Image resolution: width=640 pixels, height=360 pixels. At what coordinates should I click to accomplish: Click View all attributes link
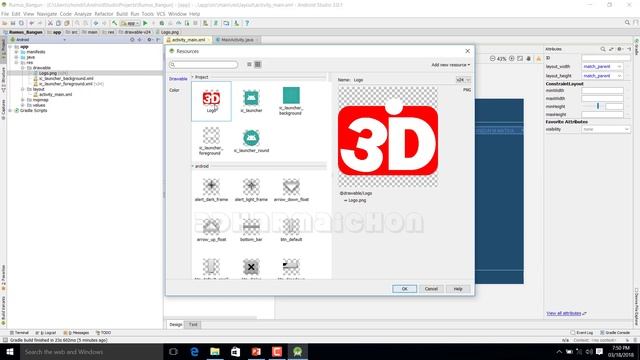[x=564, y=313]
